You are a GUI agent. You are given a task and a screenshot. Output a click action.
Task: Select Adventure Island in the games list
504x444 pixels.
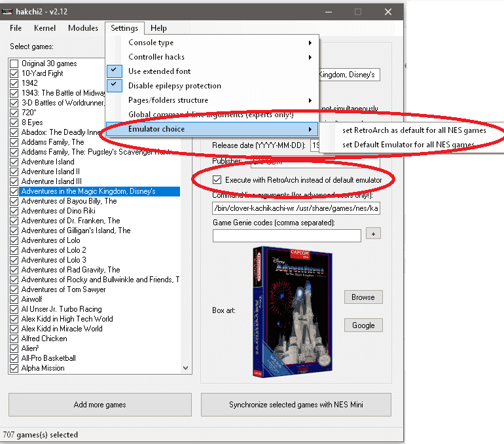[48, 162]
